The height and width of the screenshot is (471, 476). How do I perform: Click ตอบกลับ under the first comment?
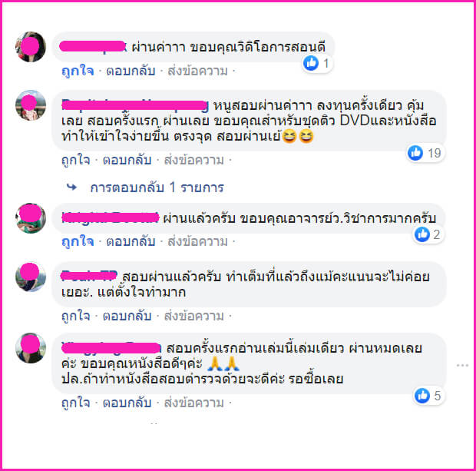pyautogui.click(x=131, y=71)
